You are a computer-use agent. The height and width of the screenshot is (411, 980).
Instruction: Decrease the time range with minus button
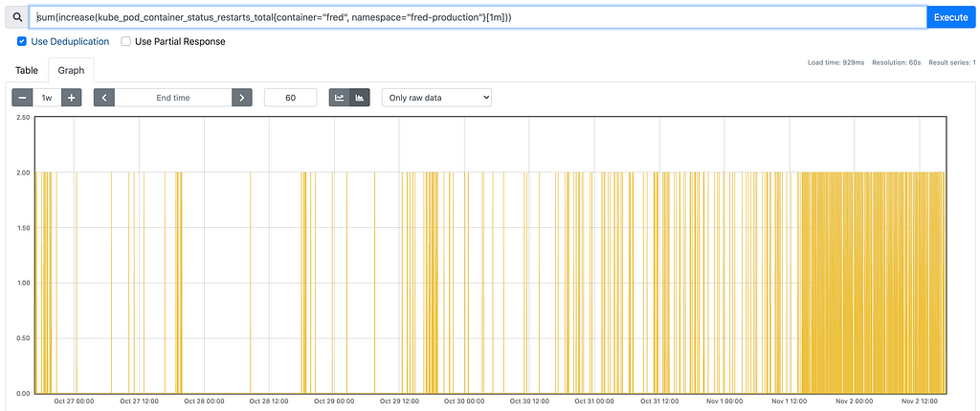point(22,98)
